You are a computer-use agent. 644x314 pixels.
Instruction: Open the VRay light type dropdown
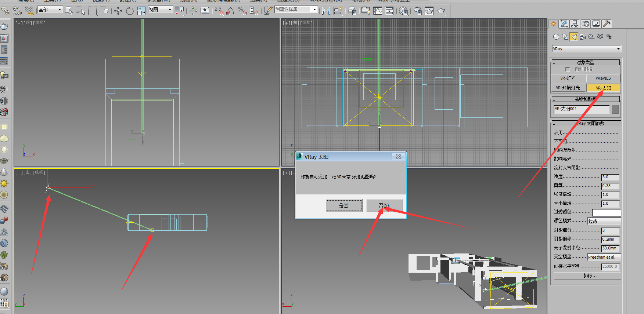click(x=586, y=49)
